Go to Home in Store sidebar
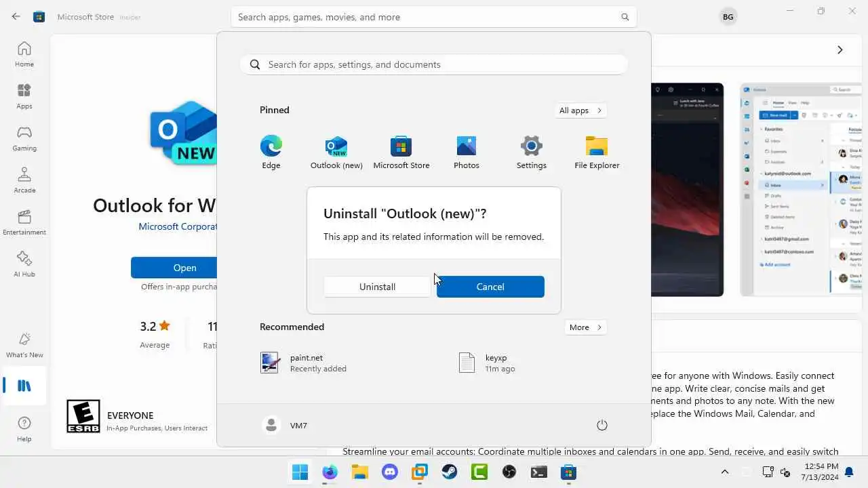Screen dimensions: 868x488 tap(24, 54)
